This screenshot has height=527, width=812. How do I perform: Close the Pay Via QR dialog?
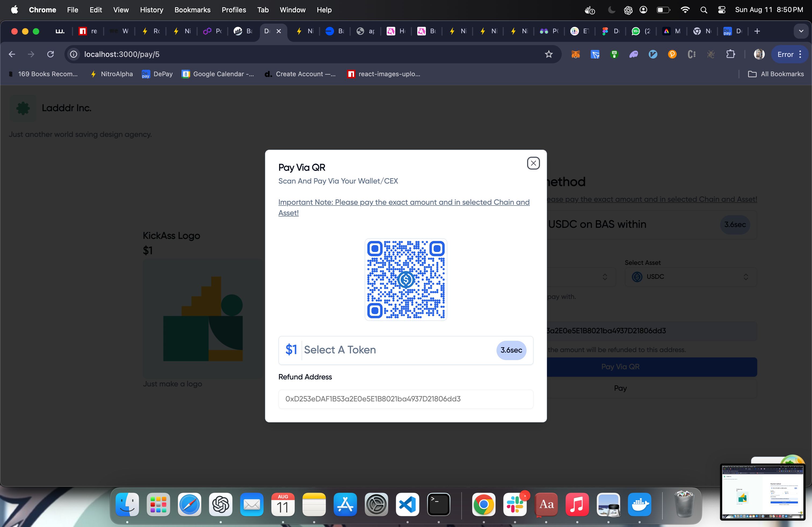pyautogui.click(x=533, y=163)
